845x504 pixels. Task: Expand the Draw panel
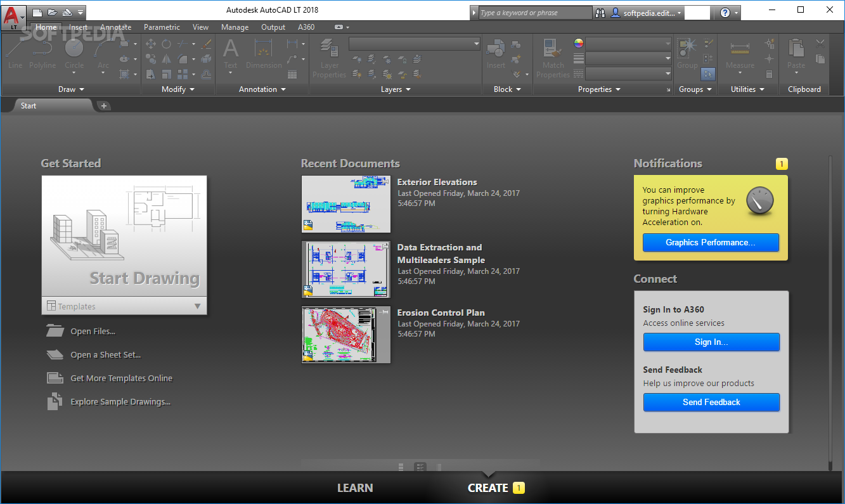click(71, 89)
